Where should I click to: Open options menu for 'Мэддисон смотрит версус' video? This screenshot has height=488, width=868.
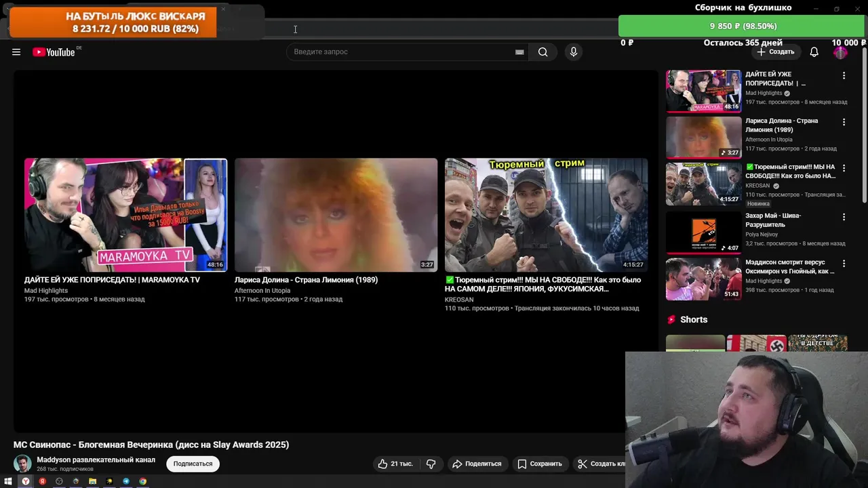pos(844,263)
